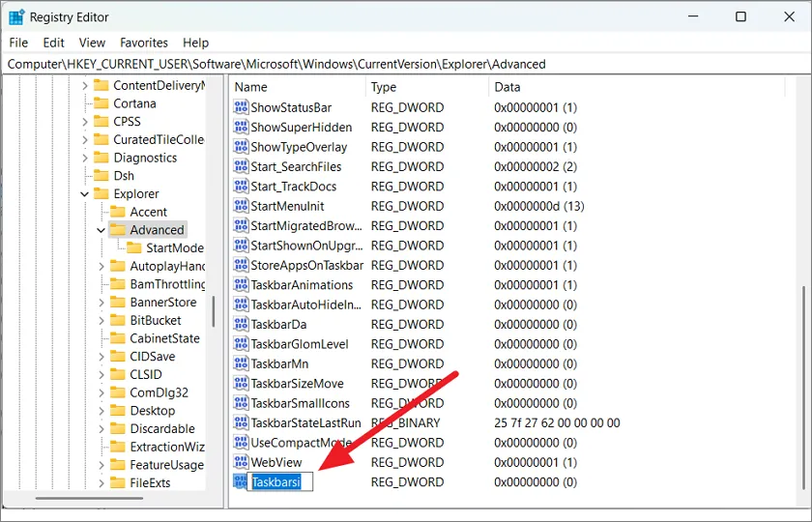Select the Start_SearchFiles value icon
Image resolution: width=812 pixels, height=522 pixels.
pos(241,166)
